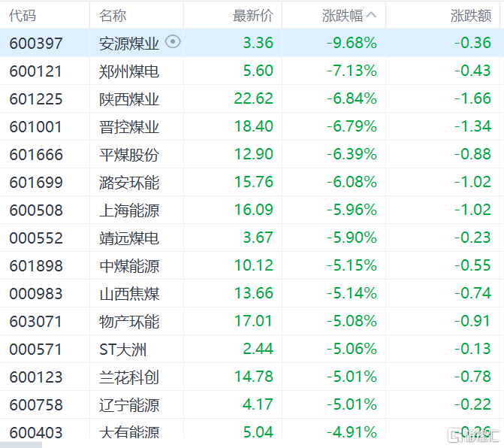
Task: Select stock code 603071
Action: 36,322
